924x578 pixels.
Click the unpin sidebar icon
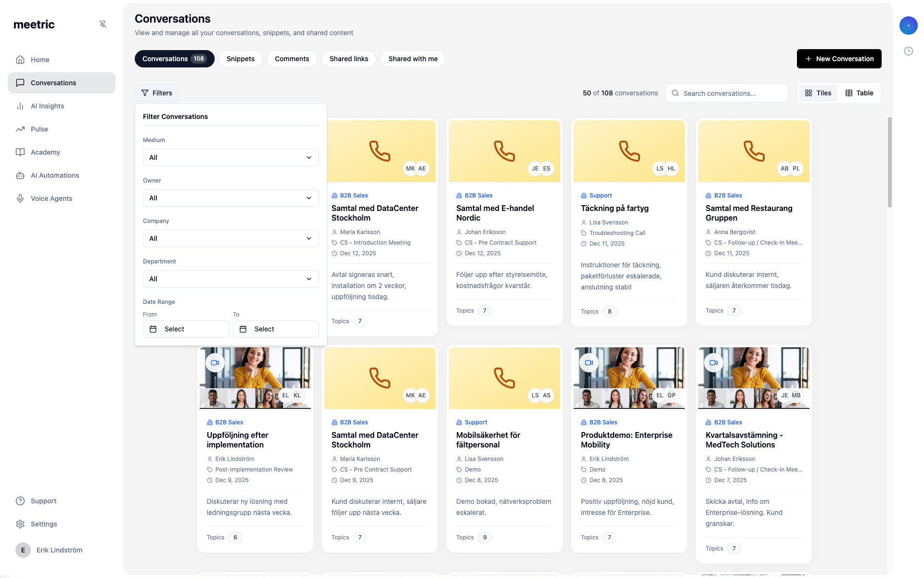point(103,24)
